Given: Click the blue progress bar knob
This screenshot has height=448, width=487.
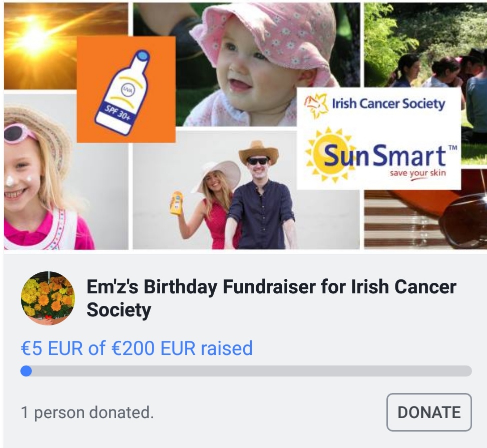Looking at the screenshot, I should point(26,371).
